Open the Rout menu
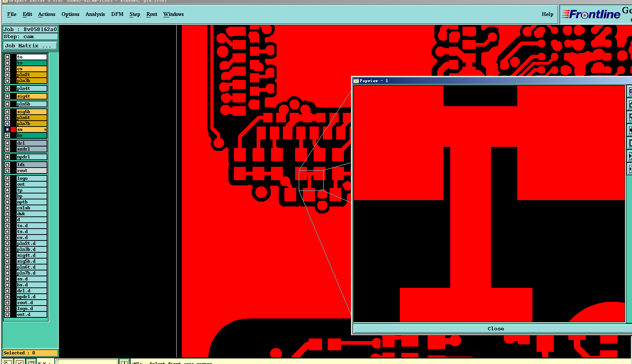The image size is (632, 364). click(152, 14)
